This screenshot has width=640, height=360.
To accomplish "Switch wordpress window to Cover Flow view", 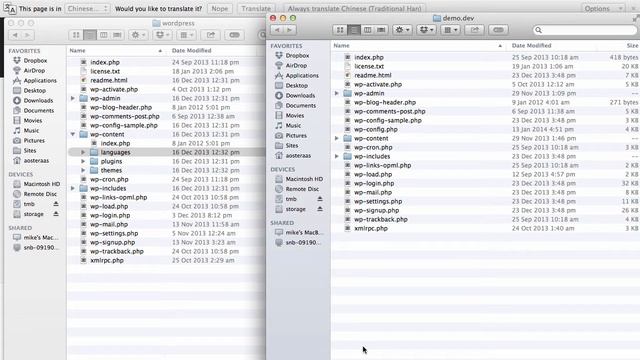I will 117,35.
